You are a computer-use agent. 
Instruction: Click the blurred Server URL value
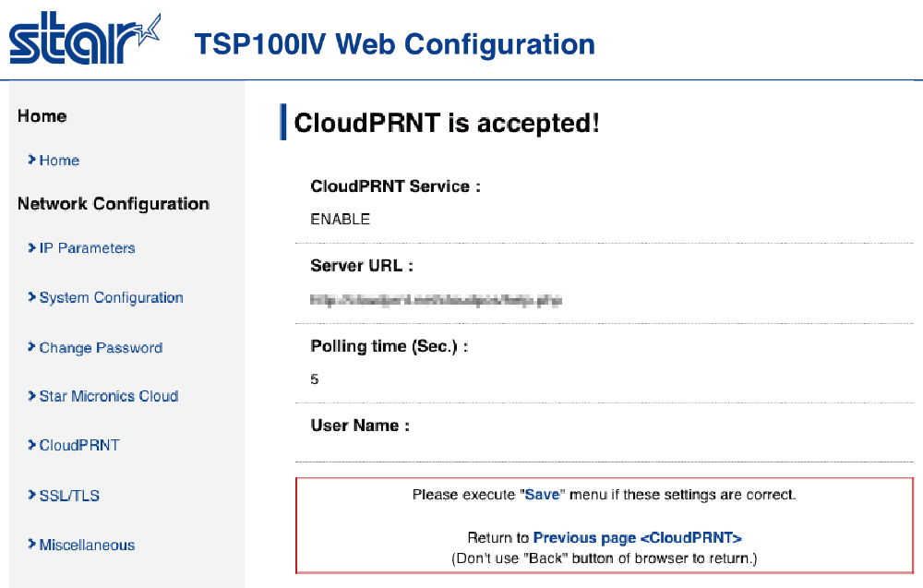click(436, 300)
